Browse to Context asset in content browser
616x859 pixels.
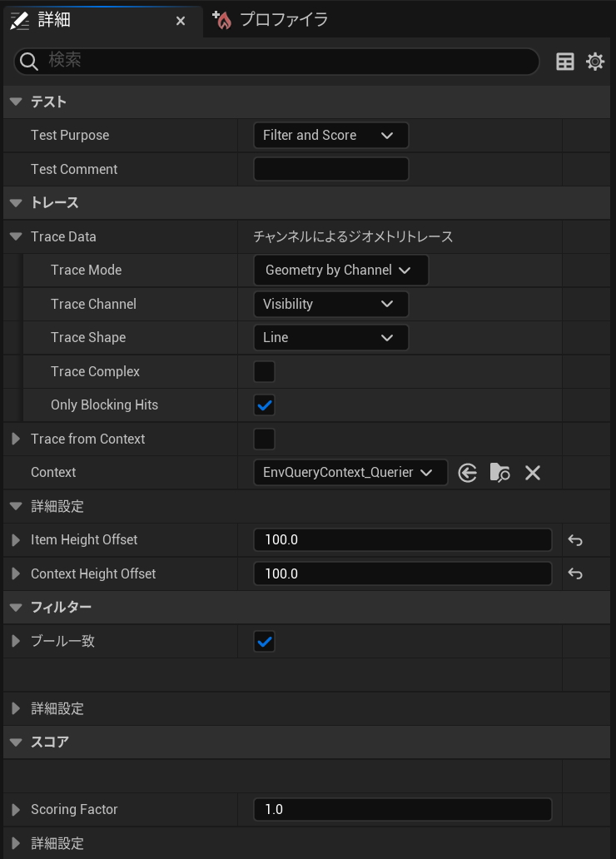(499, 473)
